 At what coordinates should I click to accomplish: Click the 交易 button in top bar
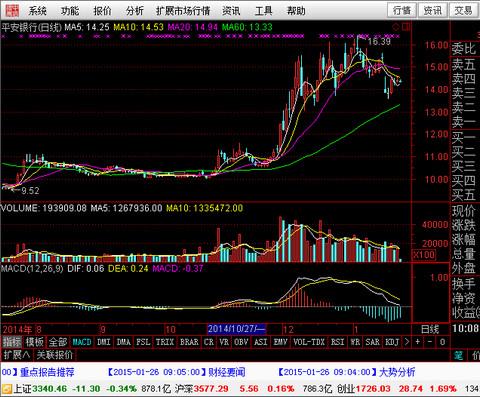tap(464, 11)
